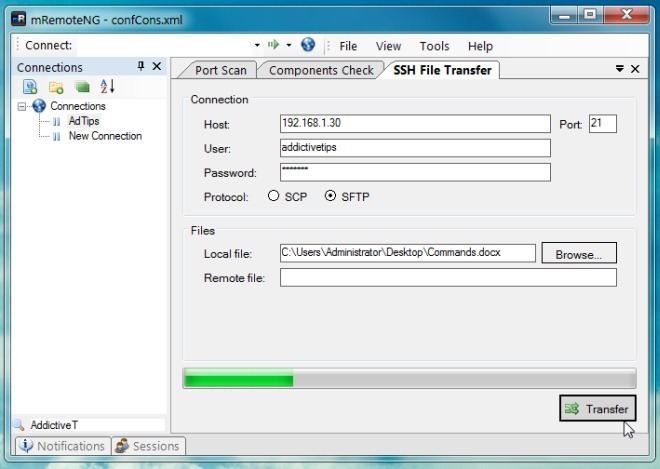
Task: Open the Connect address dropdown arrow
Action: tap(257, 45)
